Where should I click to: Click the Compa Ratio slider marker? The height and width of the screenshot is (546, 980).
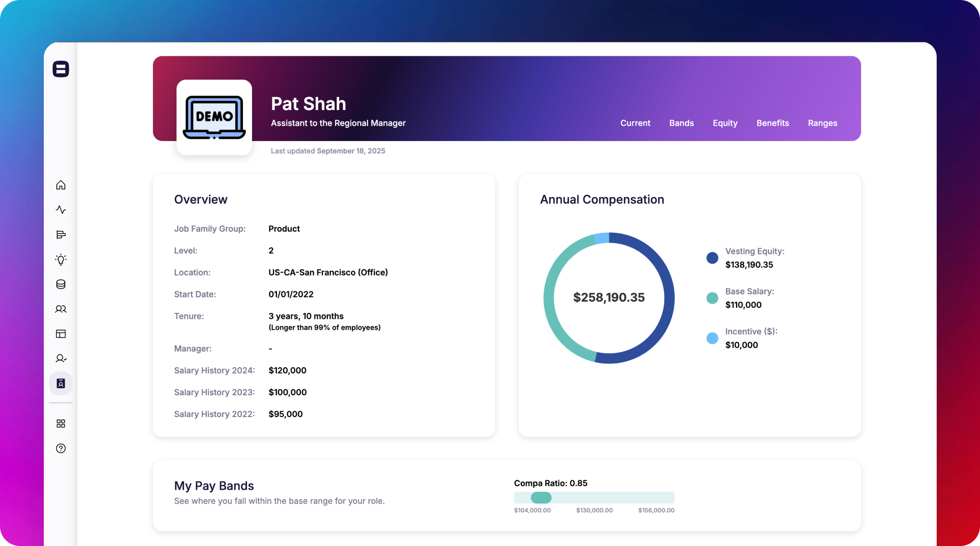click(541, 498)
